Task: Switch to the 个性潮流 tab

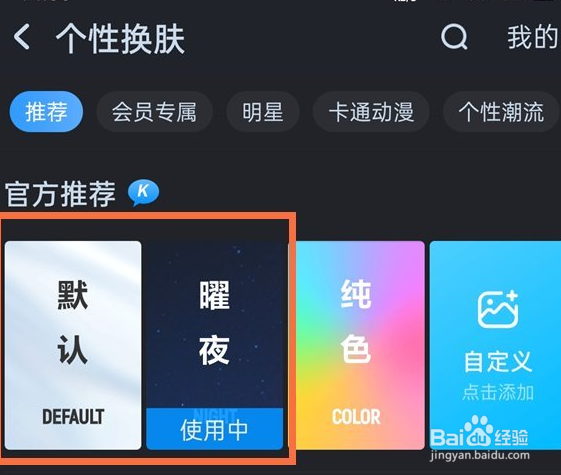Action: click(x=501, y=112)
